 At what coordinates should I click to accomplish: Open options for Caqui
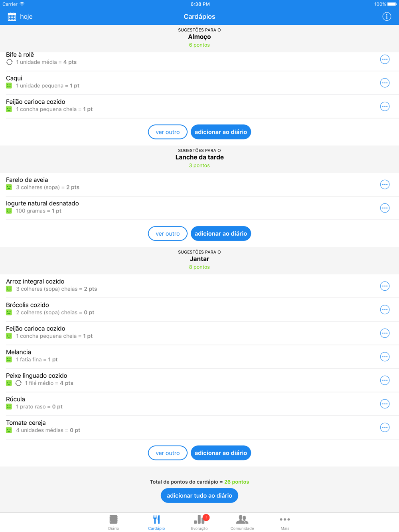(385, 83)
